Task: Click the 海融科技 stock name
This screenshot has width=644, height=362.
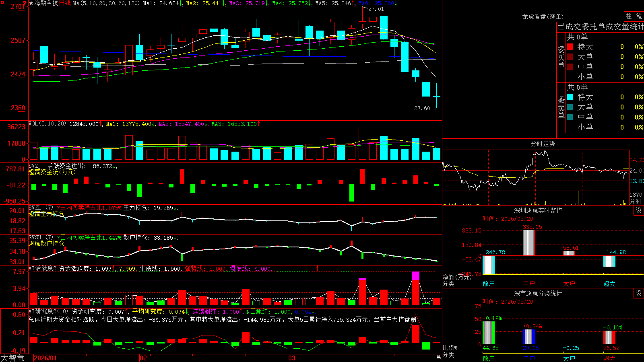Action: (x=46, y=3)
